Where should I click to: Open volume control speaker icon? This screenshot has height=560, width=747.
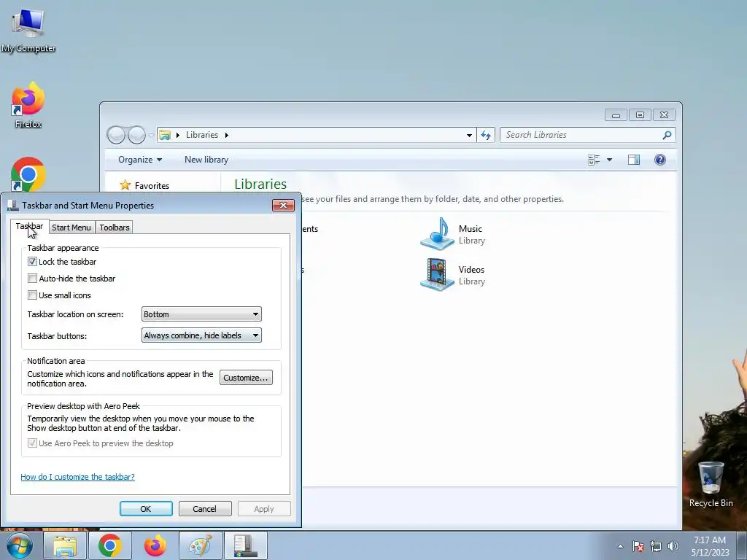[x=673, y=546]
